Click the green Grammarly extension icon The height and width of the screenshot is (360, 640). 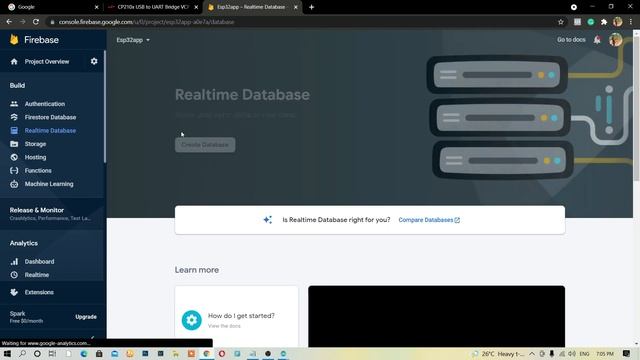tap(591, 22)
